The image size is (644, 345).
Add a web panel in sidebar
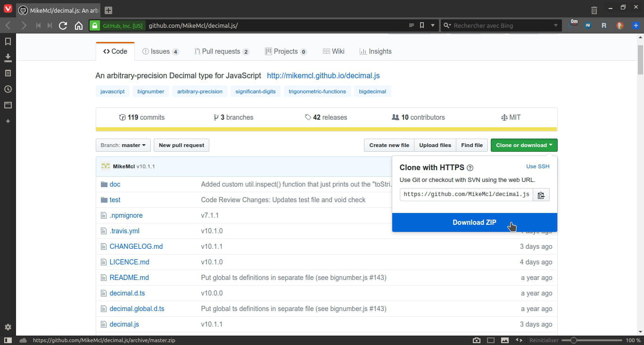8,121
